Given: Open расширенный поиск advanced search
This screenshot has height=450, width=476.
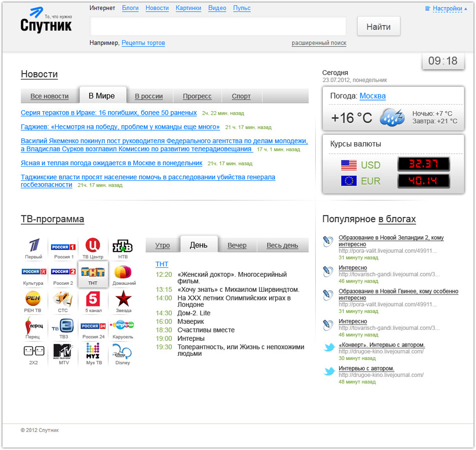Looking at the screenshot, I should (x=319, y=43).
